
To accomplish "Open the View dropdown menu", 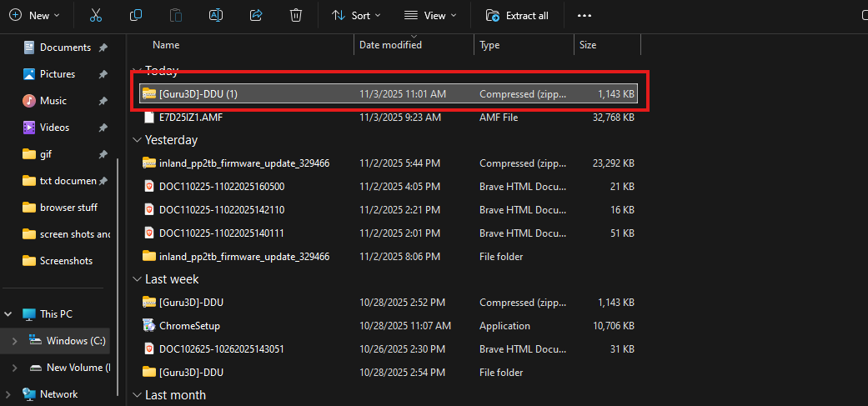I will pyautogui.click(x=430, y=16).
